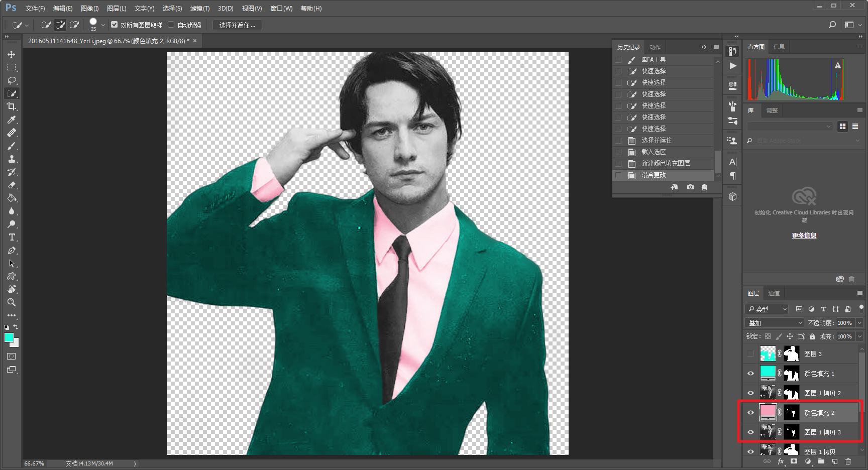868x470 pixels.
Task: Toggle lock transparent pixels
Action: tap(768, 336)
